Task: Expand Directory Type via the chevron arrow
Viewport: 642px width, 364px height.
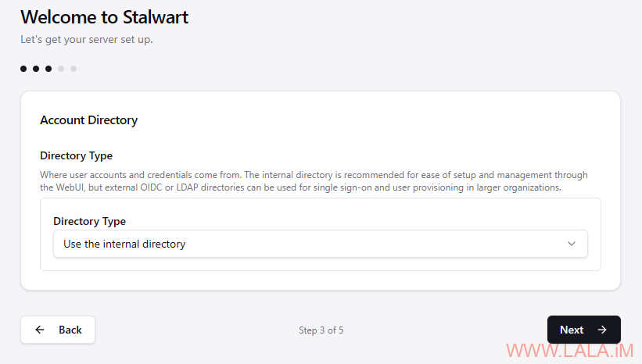Action: 572,244
